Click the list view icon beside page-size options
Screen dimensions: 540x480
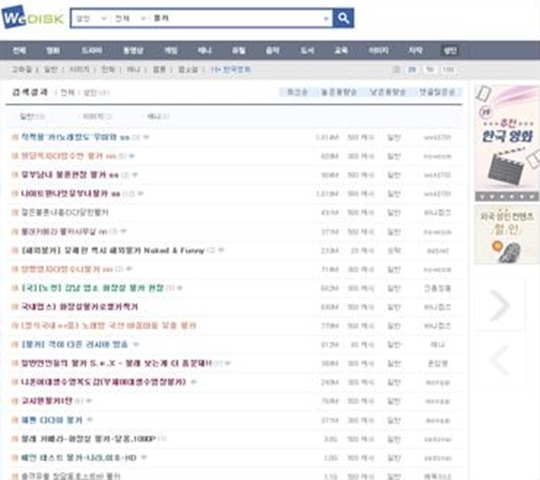(396, 70)
